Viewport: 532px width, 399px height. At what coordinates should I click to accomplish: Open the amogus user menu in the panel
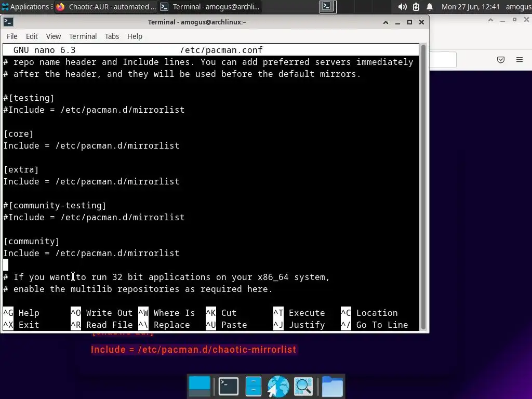click(518, 7)
